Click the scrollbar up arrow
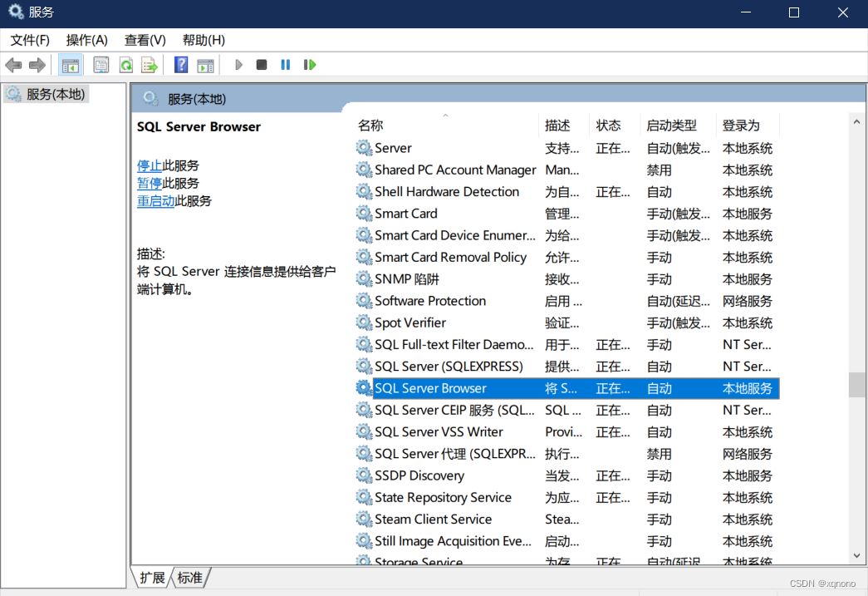This screenshot has height=596, width=868. pyautogui.click(x=857, y=121)
